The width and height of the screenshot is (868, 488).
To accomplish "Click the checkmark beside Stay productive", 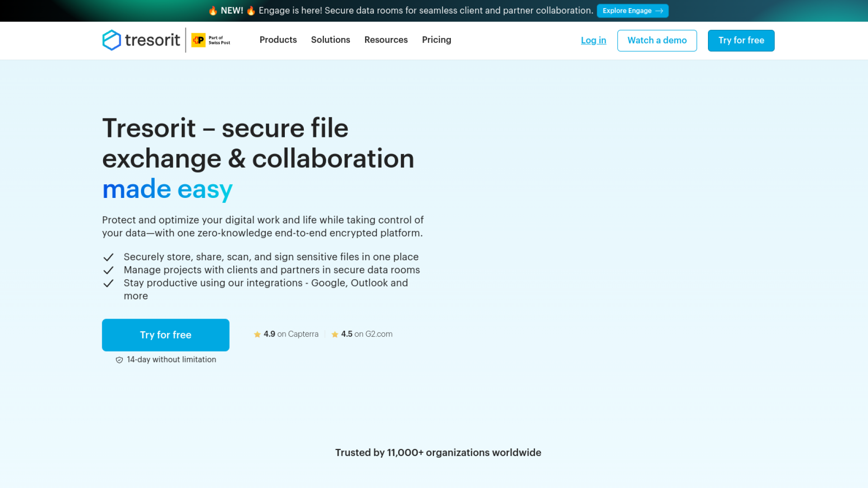I will (108, 284).
